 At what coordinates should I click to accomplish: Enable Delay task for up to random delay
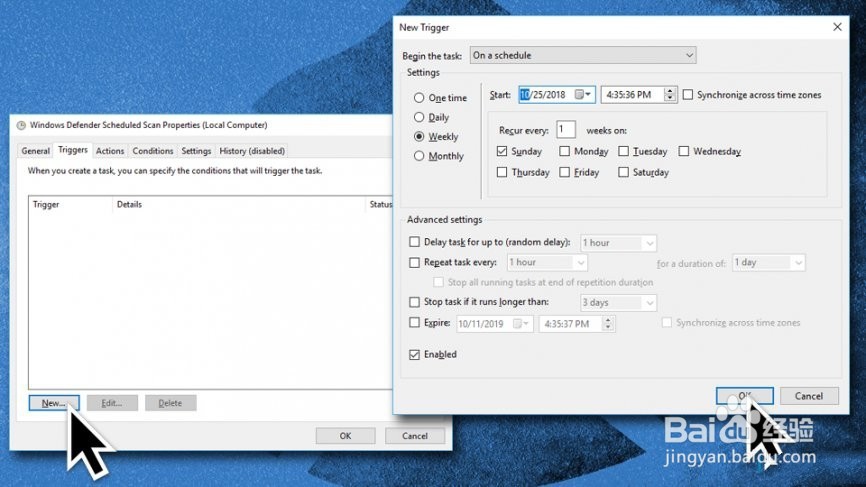tap(414, 241)
